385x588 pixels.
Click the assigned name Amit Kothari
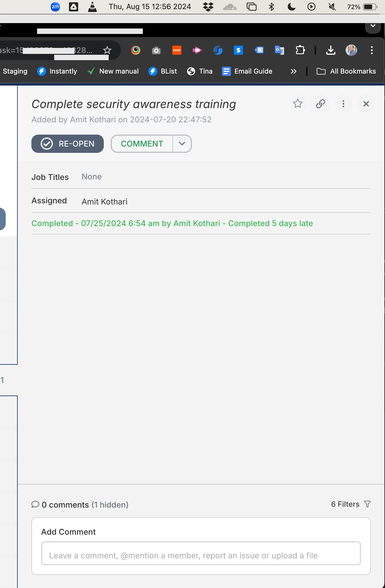104,202
